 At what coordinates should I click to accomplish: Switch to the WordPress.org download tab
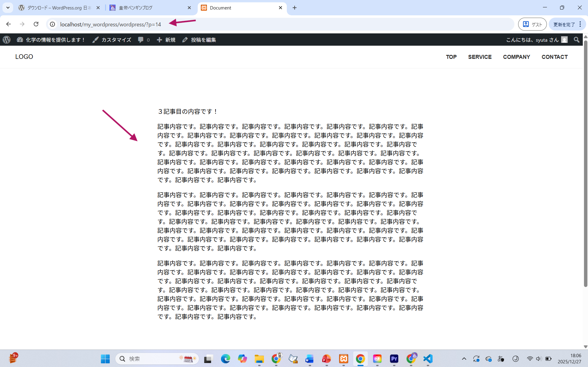(59, 8)
